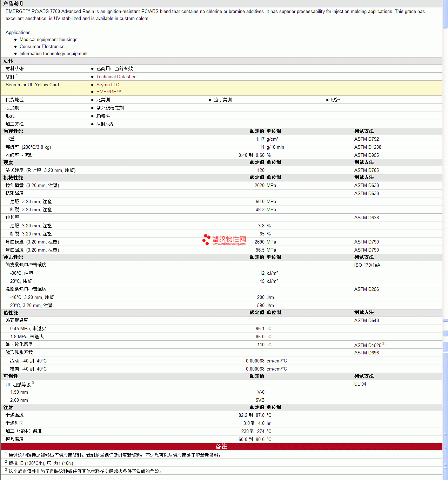Open the Technical Datasheet link
This screenshot has height=480, width=448.
click(x=117, y=76)
